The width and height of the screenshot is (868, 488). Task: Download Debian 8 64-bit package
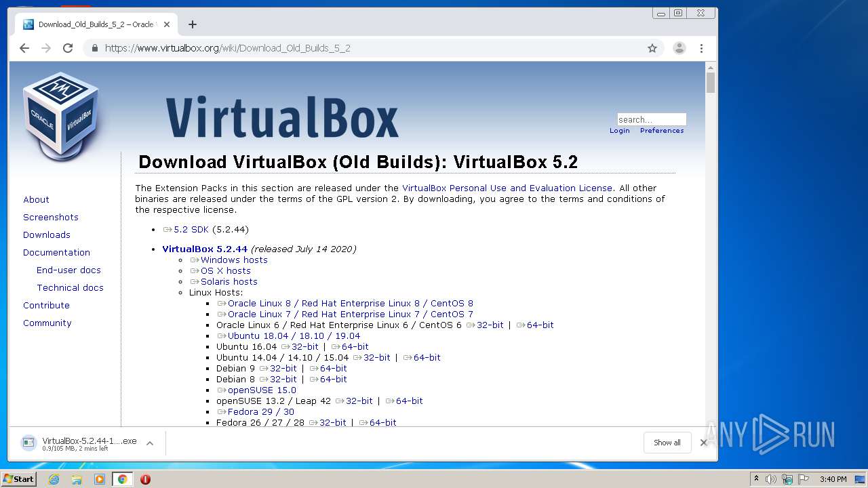tap(328, 379)
